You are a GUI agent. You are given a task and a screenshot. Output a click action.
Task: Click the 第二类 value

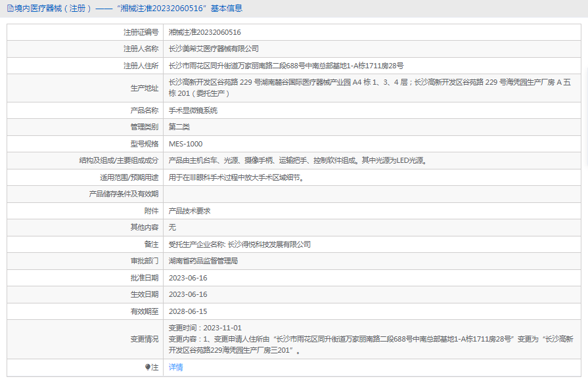179,127
